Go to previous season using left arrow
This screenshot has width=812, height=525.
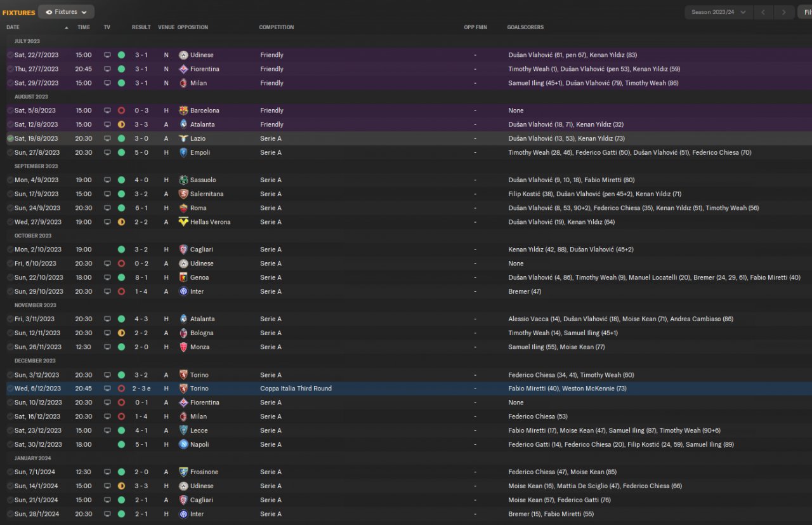point(763,12)
